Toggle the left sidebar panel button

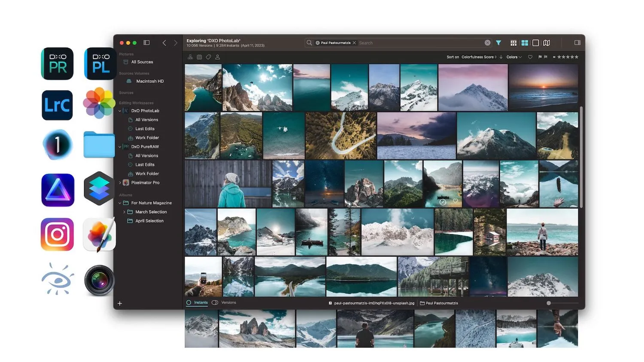(x=146, y=43)
